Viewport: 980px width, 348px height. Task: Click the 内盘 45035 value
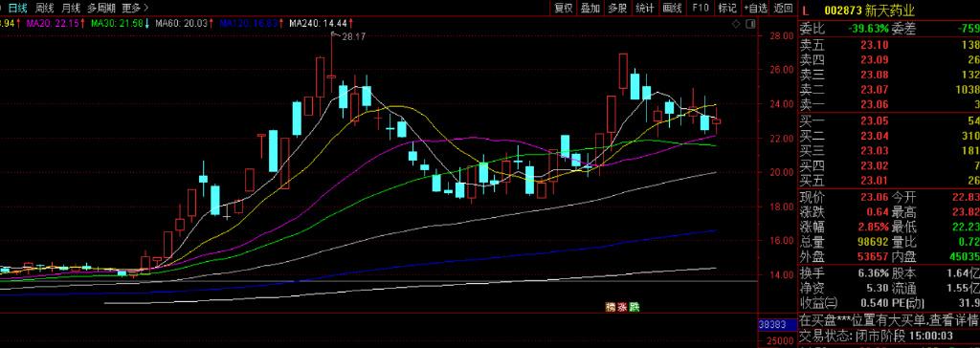click(965, 257)
